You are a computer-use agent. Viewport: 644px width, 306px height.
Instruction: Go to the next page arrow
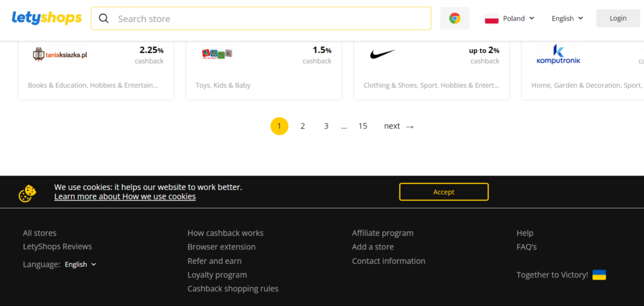coord(399,127)
